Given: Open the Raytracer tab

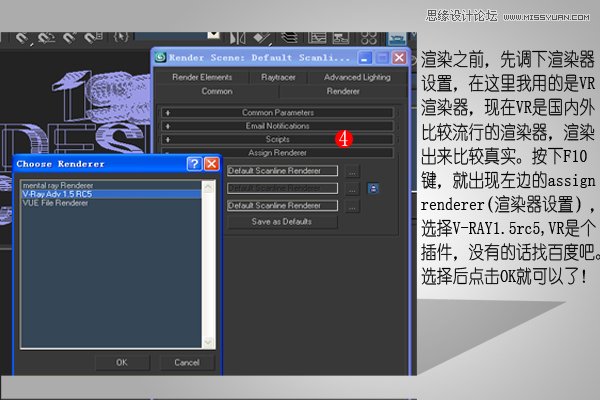Looking at the screenshot, I should [x=278, y=77].
